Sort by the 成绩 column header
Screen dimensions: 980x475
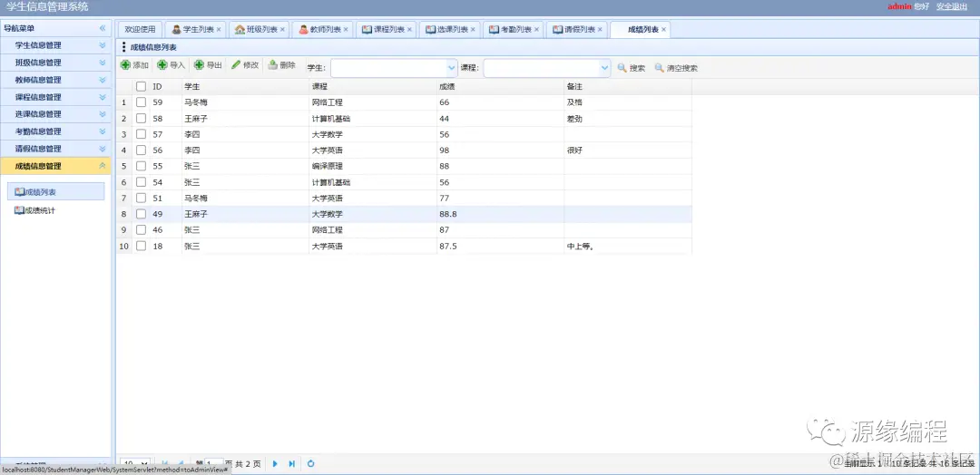(500, 87)
